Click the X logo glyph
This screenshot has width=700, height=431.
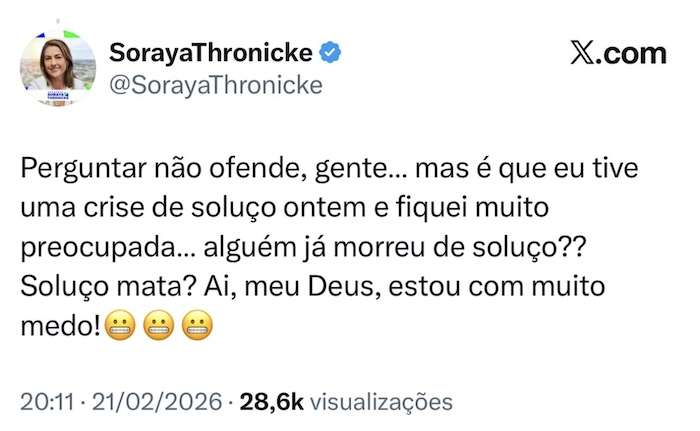[x=585, y=53]
